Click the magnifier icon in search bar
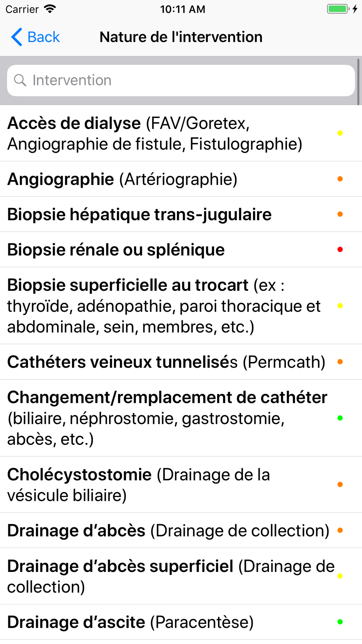 (20, 80)
